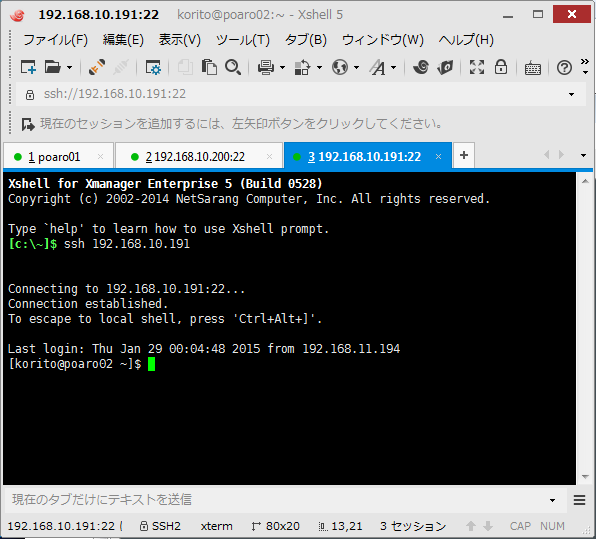596x539 pixels.
Task: Click the 3 セッション status text
Action: [x=413, y=526]
